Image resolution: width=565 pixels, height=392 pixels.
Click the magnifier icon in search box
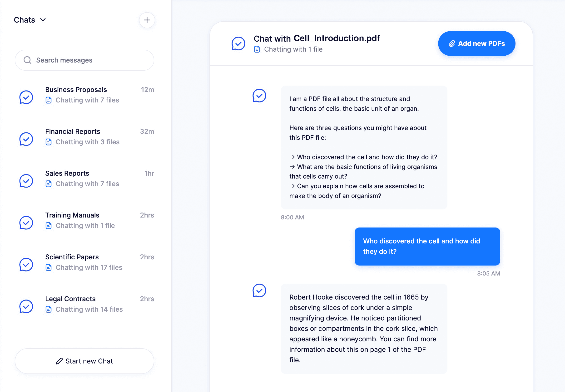coord(27,60)
